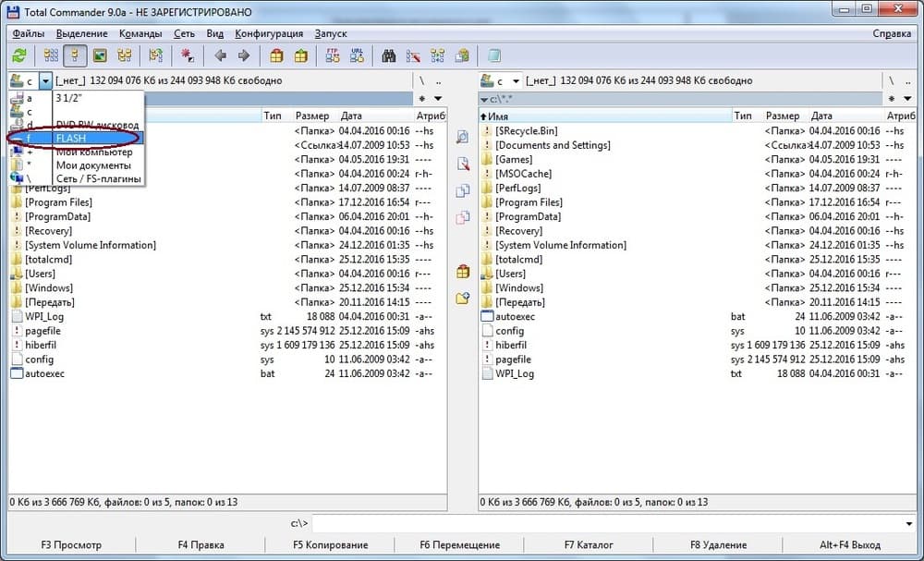The height and width of the screenshot is (561, 924).
Task: Open right panel directory history arrow
Action: coord(907,98)
